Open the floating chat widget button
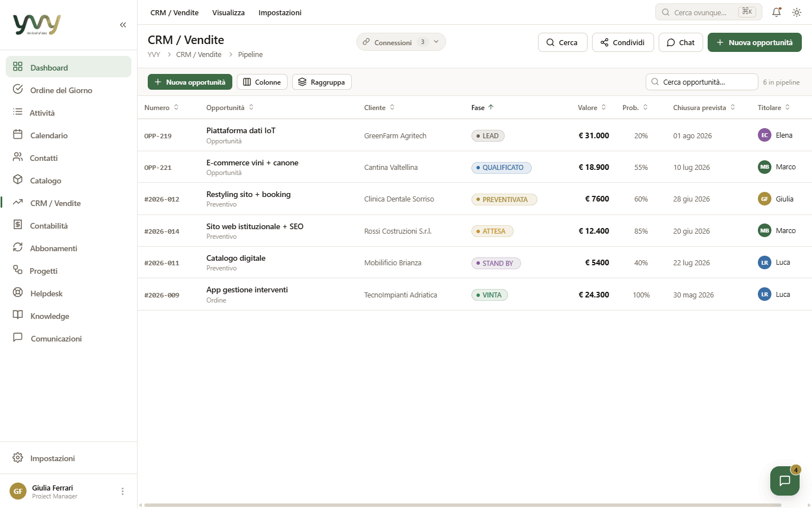 pos(785,481)
